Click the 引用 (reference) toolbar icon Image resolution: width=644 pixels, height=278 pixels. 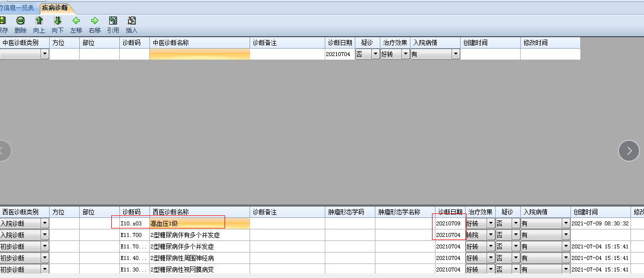pyautogui.click(x=113, y=21)
